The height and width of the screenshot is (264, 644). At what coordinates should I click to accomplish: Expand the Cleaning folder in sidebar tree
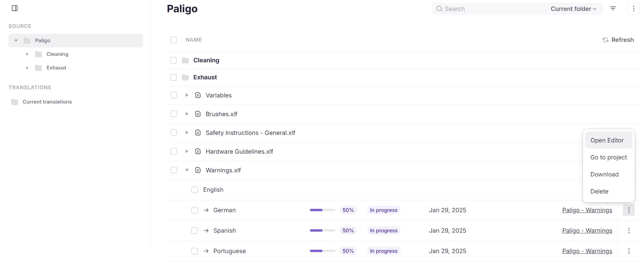pos(27,54)
